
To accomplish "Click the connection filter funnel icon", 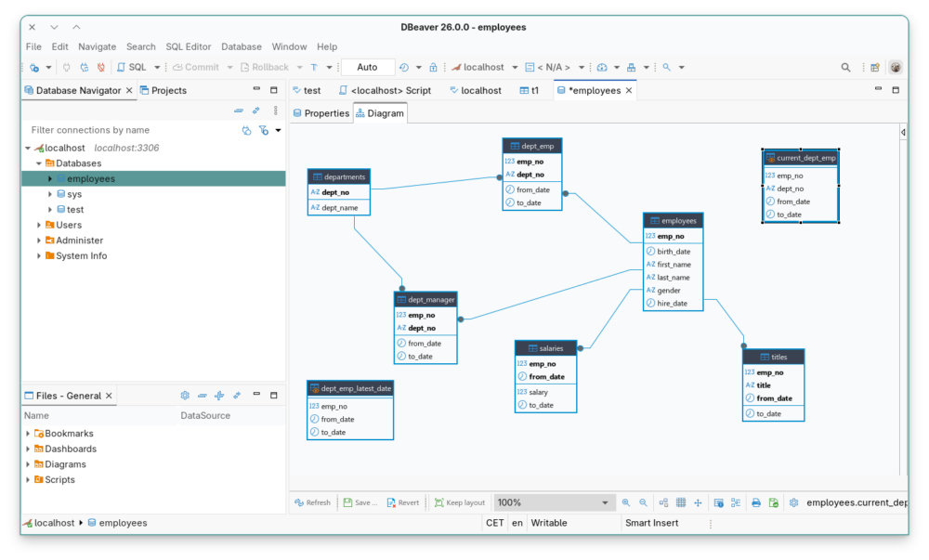I will click(x=264, y=130).
